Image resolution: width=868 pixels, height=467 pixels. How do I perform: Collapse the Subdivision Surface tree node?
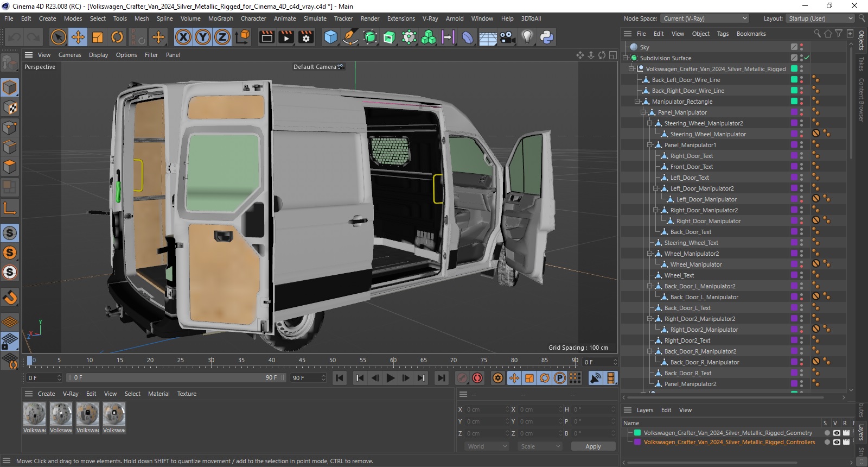(x=626, y=58)
